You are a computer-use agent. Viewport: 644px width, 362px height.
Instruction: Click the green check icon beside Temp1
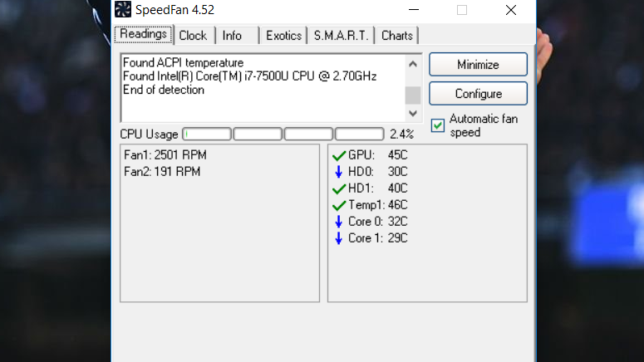[339, 205]
